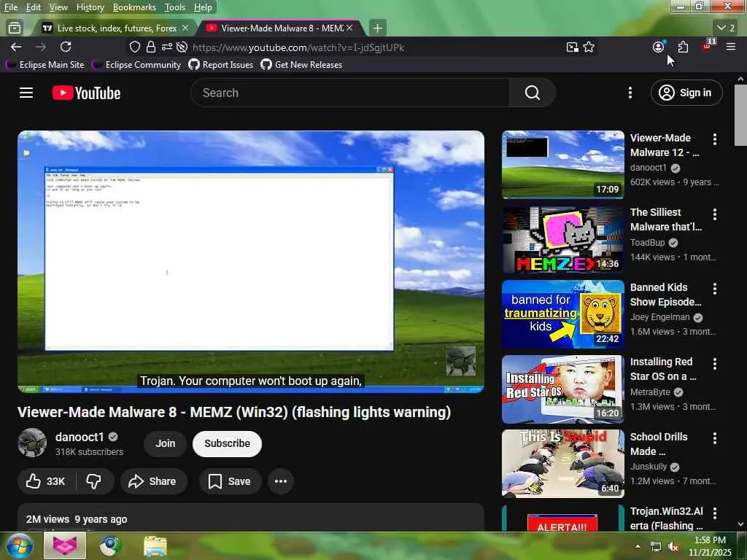Screen dimensions: 747x560
Task: Open the File Explorer taskbar icon
Action: [x=155, y=546]
